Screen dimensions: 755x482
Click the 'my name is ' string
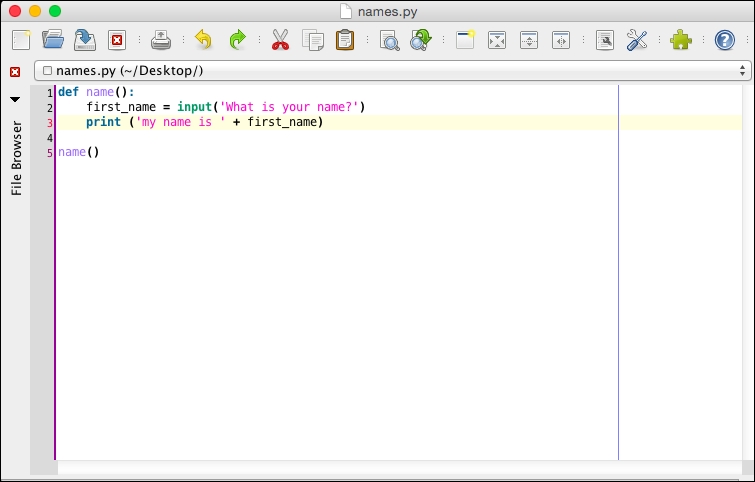181,122
